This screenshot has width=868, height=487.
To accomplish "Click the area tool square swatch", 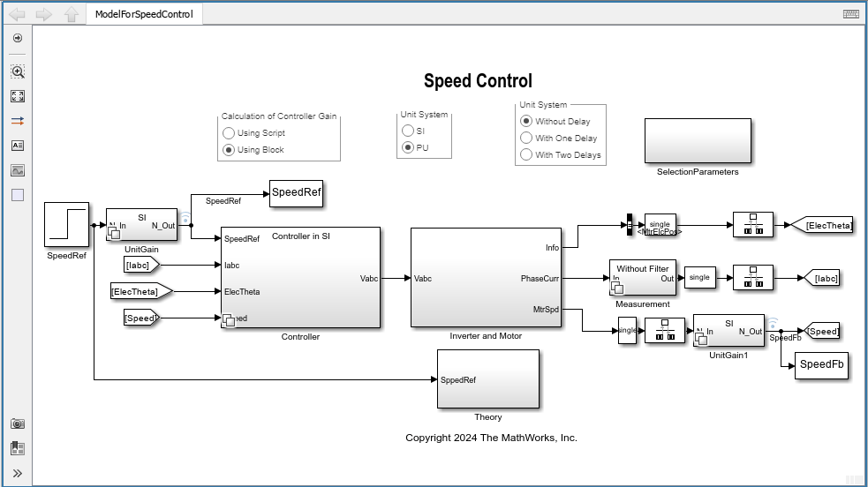I will click(x=18, y=195).
